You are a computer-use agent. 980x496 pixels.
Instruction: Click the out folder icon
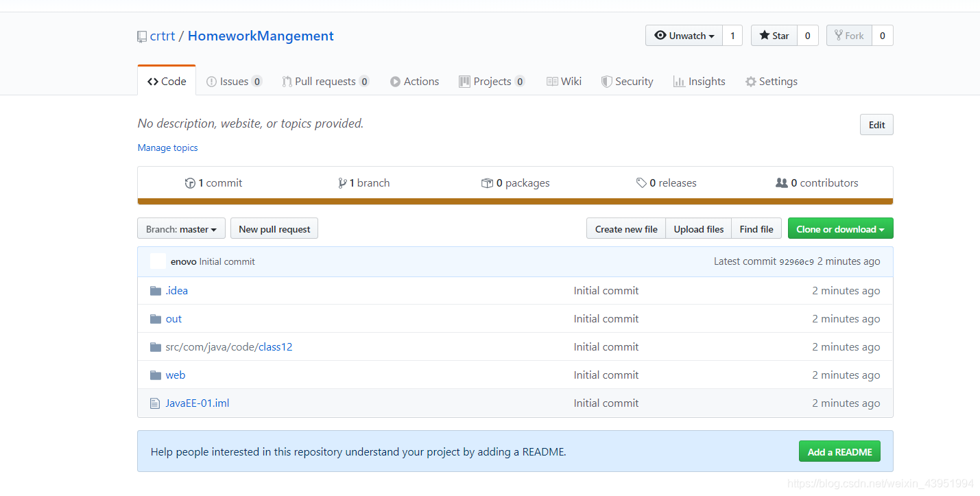[156, 319]
